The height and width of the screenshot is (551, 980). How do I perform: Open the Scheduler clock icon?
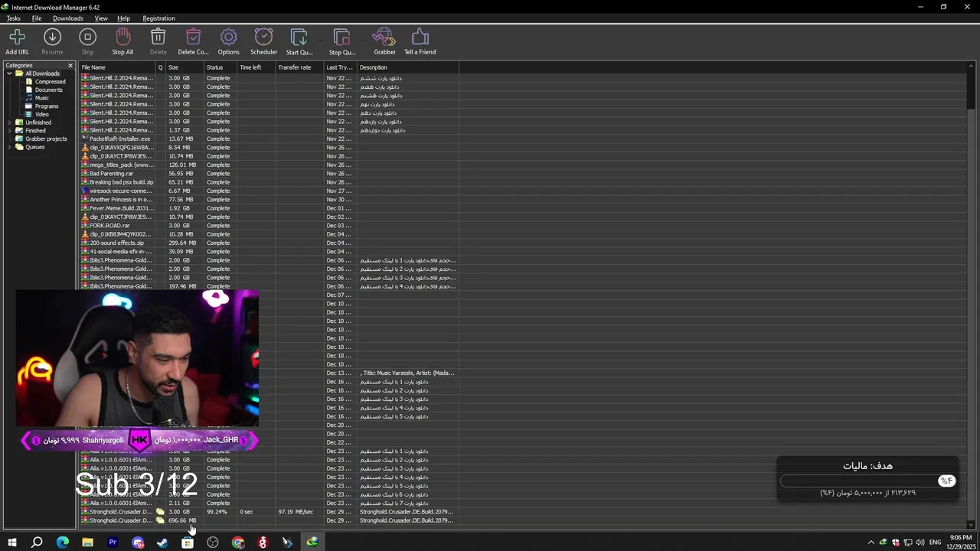pos(263,37)
